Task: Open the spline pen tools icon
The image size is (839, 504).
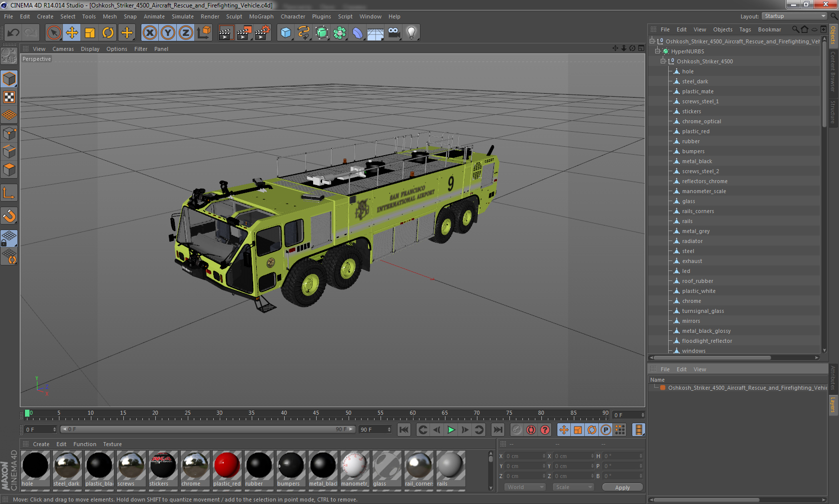Action: pos(304,33)
